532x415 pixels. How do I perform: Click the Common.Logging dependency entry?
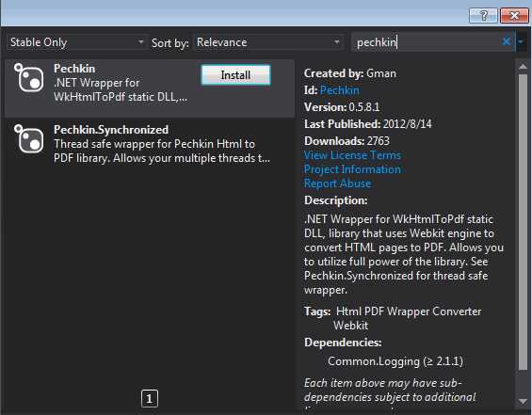(x=395, y=361)
